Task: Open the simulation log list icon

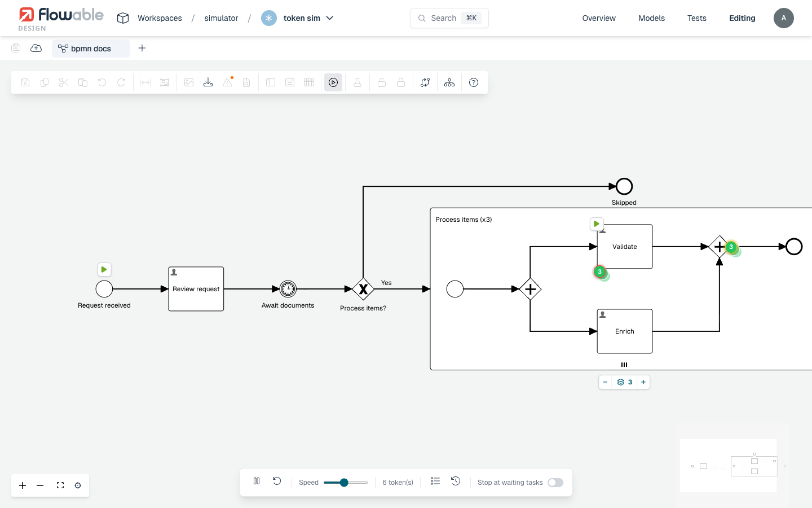Action: click(435, 481)
